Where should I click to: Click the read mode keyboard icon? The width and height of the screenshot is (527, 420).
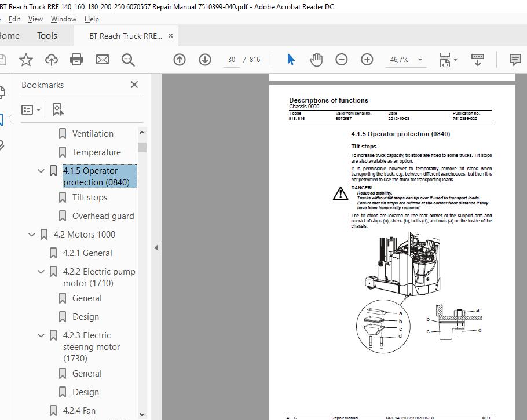pos(478,60)
